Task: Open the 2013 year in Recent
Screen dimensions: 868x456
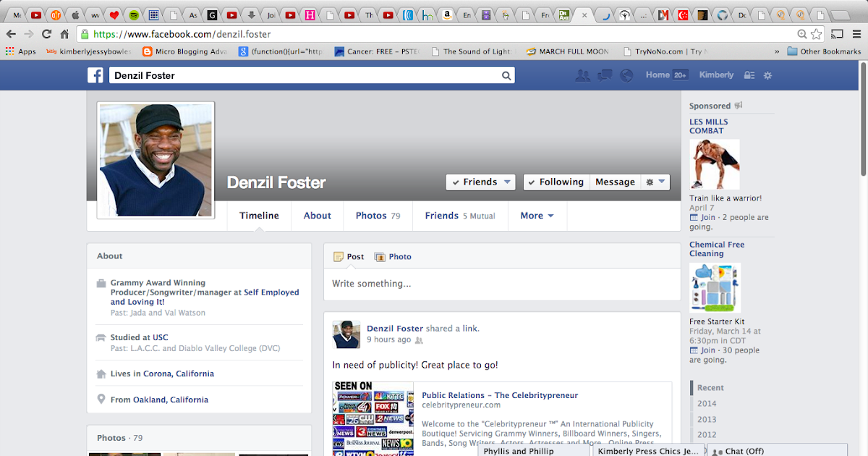Action: 706,418
